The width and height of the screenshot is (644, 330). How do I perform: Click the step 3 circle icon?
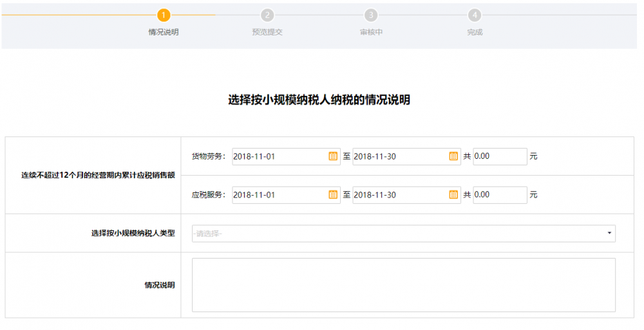371,15
